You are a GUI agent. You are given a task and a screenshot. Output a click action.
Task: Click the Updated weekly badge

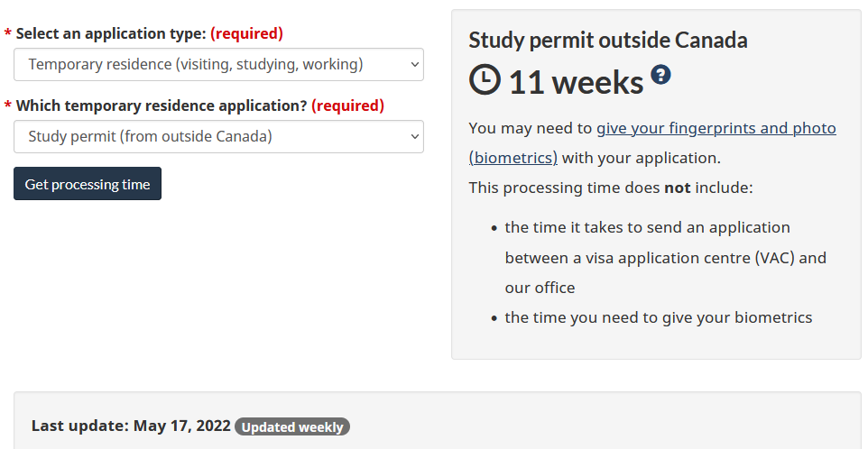coord(292,426)
